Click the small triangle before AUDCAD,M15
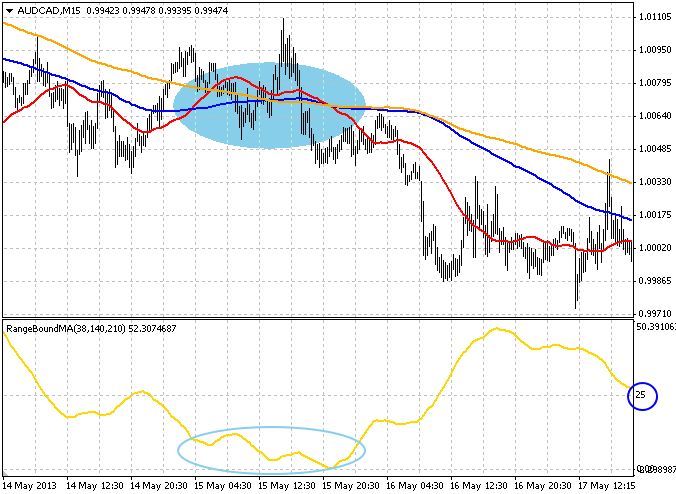The image size is (676, 494). click(9, 11)
